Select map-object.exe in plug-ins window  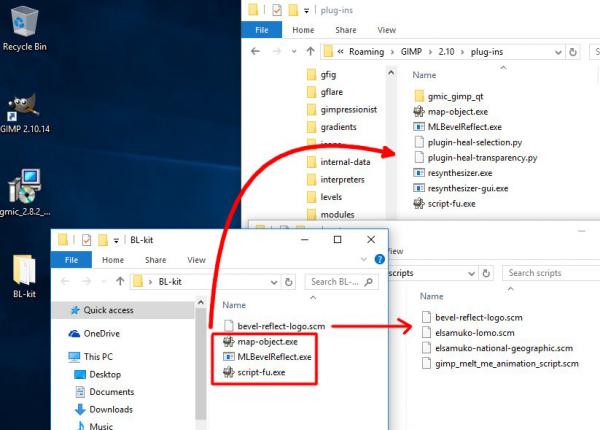click(451, 112)
